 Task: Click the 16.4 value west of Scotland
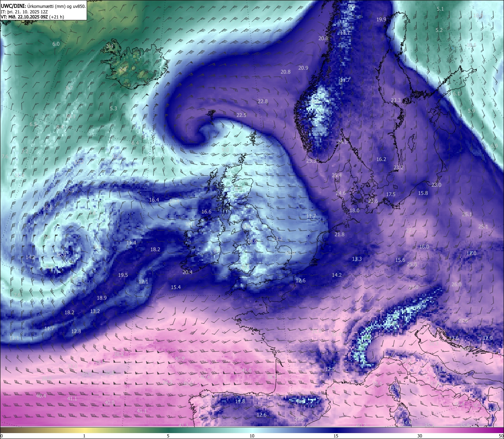tap(154, 200)
